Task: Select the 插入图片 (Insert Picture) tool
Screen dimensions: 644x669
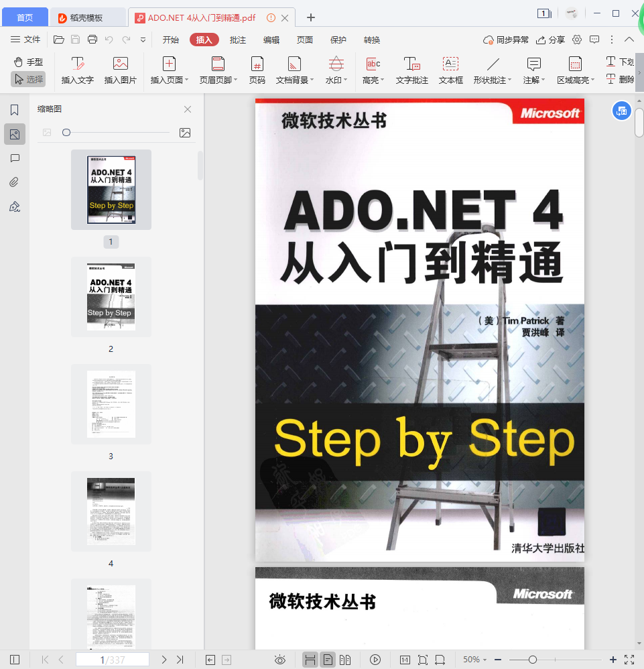Action: click(x=120, y=70)
